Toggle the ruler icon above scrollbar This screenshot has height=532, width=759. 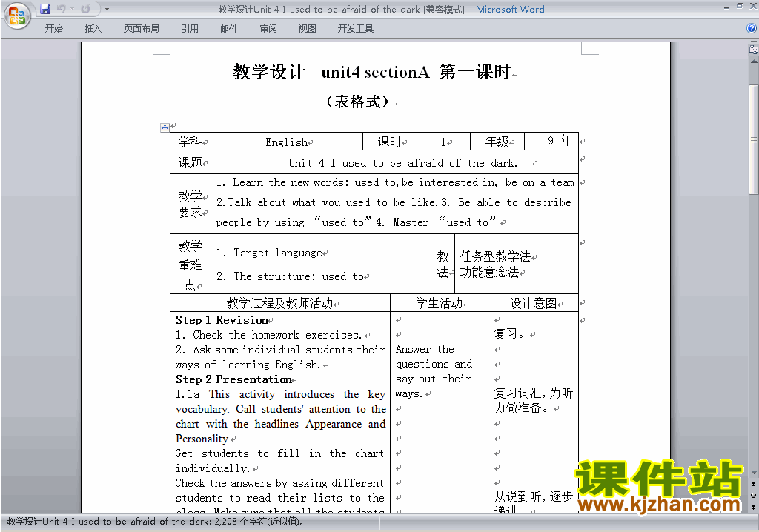[753, 49]
